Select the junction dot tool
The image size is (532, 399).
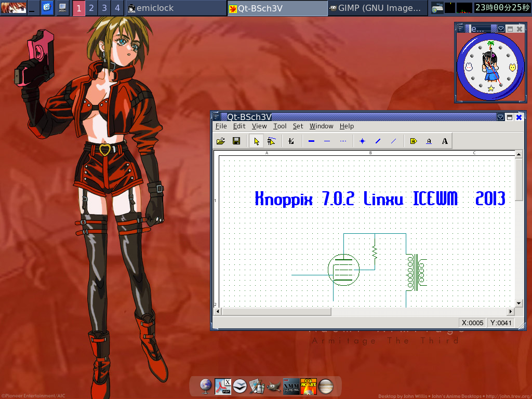click(x=362, y=140)
